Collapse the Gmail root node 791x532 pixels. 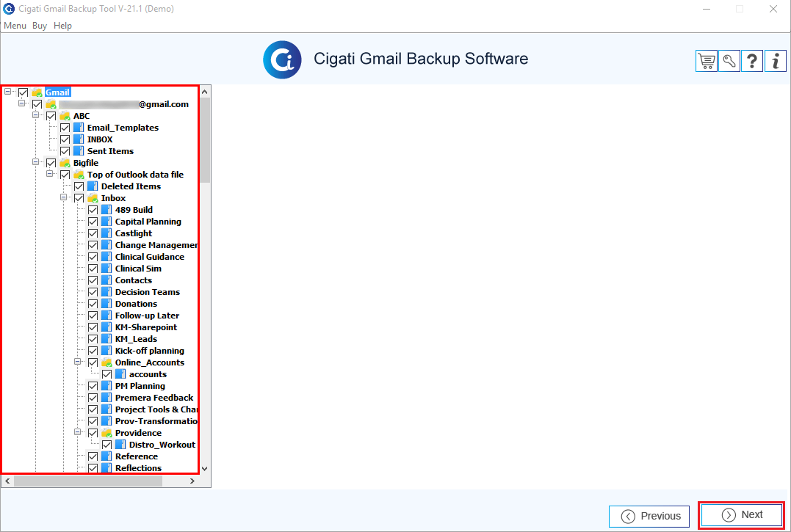click(7, 92)
